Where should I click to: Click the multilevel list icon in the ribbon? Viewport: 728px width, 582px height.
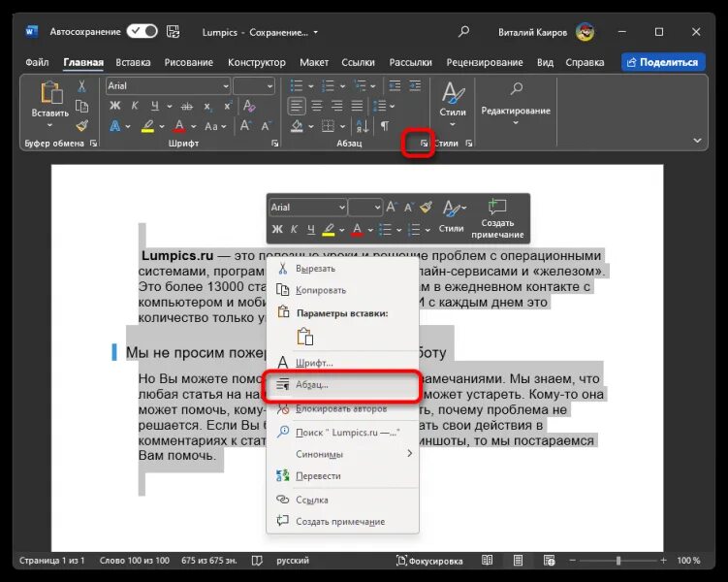point(360,86)
